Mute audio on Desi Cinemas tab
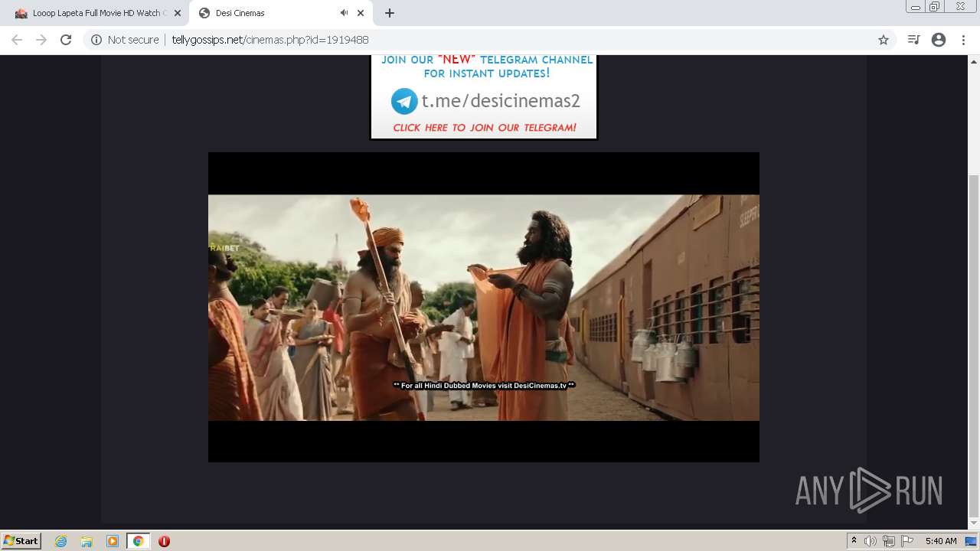Viewport: 980px width, 551px height. pyautogui.click(x=344, y=13)
